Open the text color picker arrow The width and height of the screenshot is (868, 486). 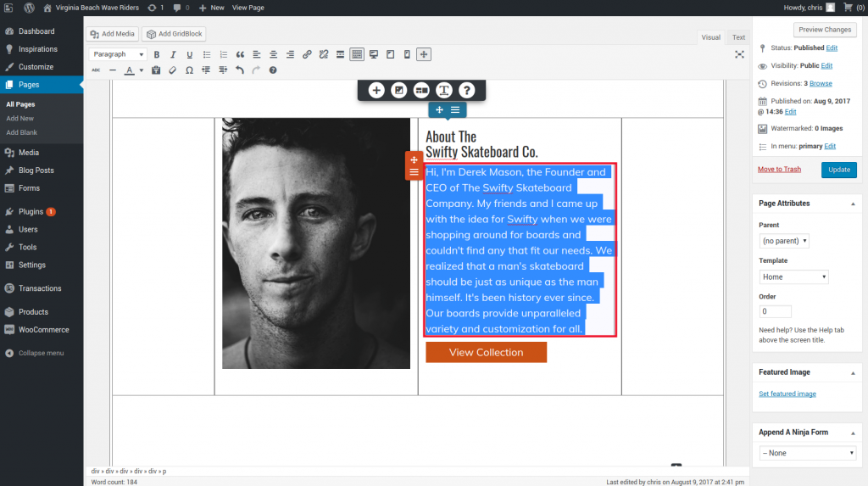141,70
